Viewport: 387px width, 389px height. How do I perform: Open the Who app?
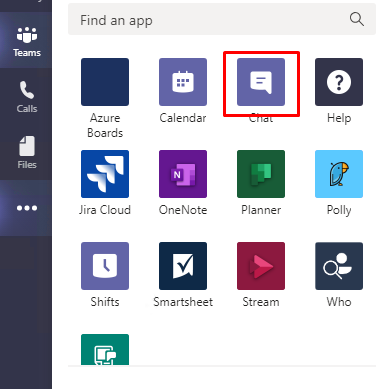click(x=339, y=266)
